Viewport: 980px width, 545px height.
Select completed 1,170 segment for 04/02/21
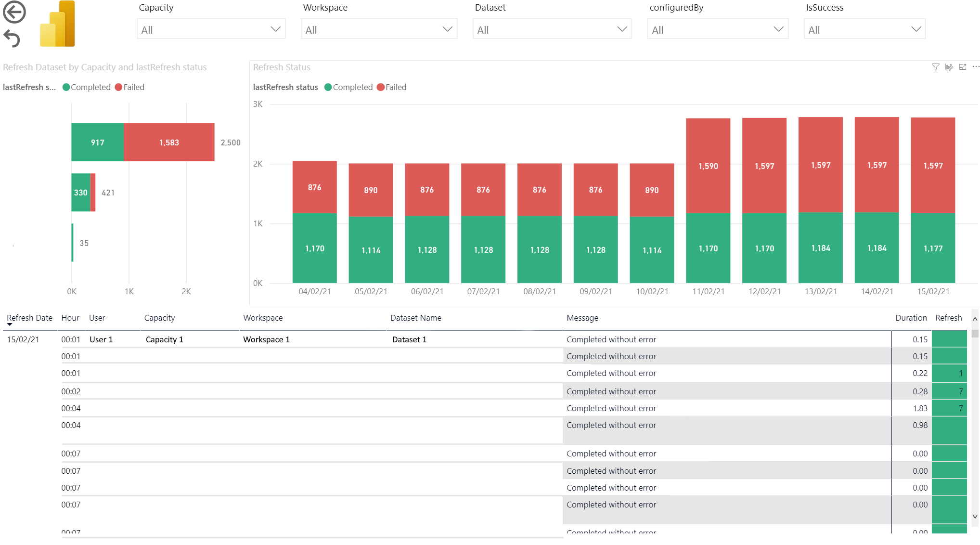(x=314, y=248)
